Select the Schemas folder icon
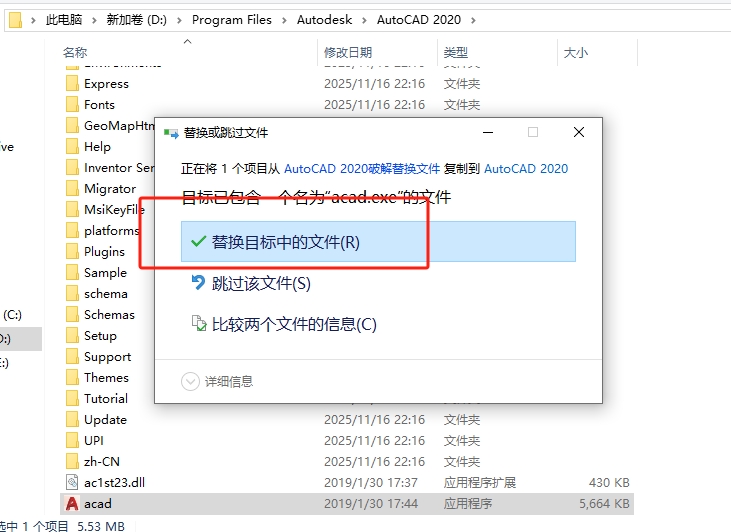The width and height of the screenshot is (731, 532). 72,315
